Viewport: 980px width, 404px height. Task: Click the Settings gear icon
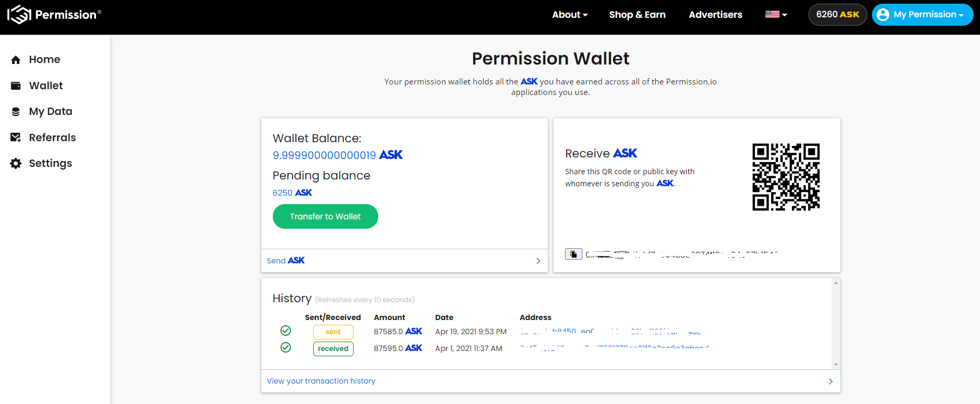[x=16, y=164]
